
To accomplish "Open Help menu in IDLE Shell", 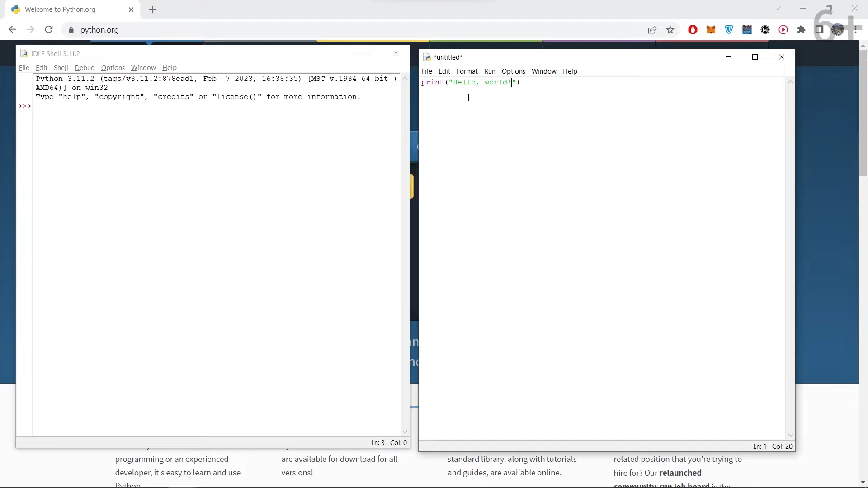I will pyautogui.click(x=170, y=68).
